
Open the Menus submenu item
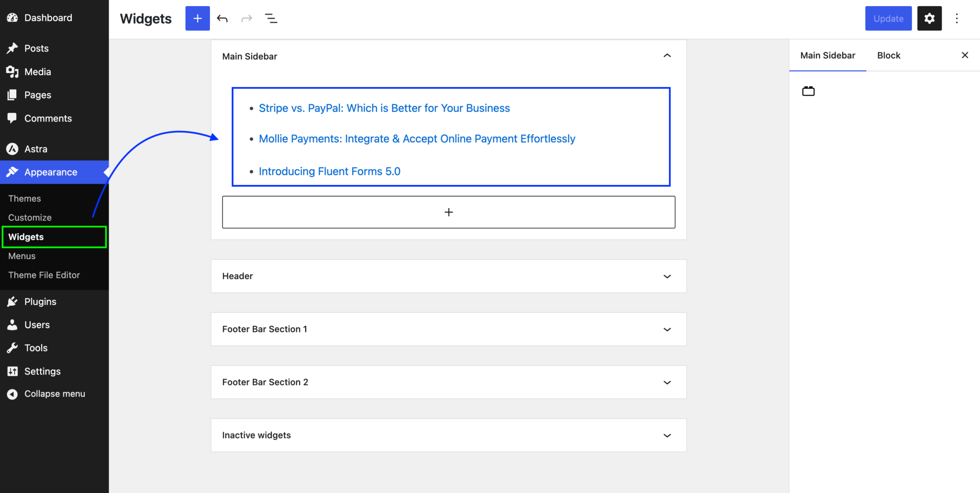(22, 256)
